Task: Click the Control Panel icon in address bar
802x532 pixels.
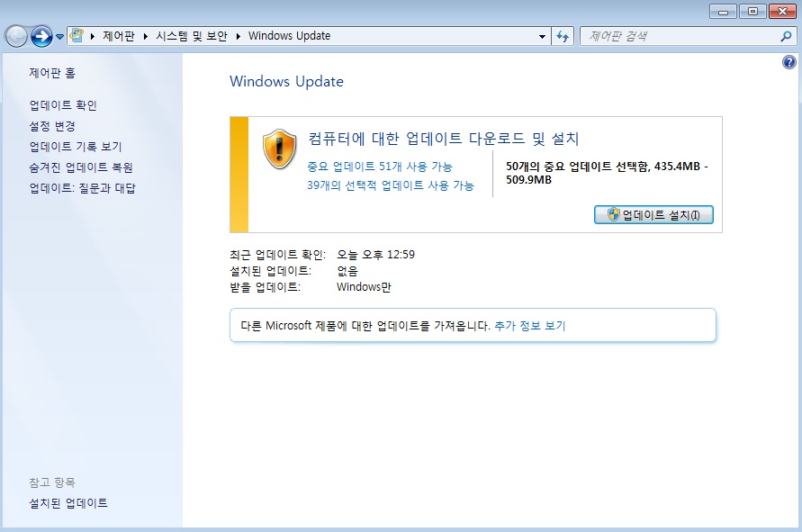Action: [x=77, y=36]
